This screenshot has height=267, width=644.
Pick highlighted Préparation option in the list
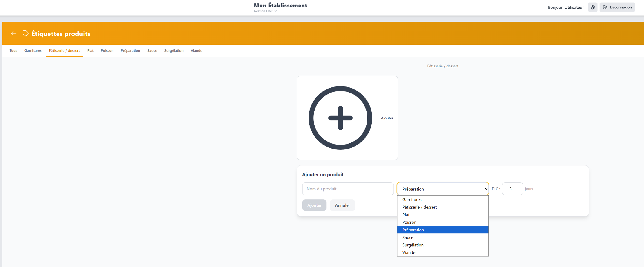[x=443, y=230]
